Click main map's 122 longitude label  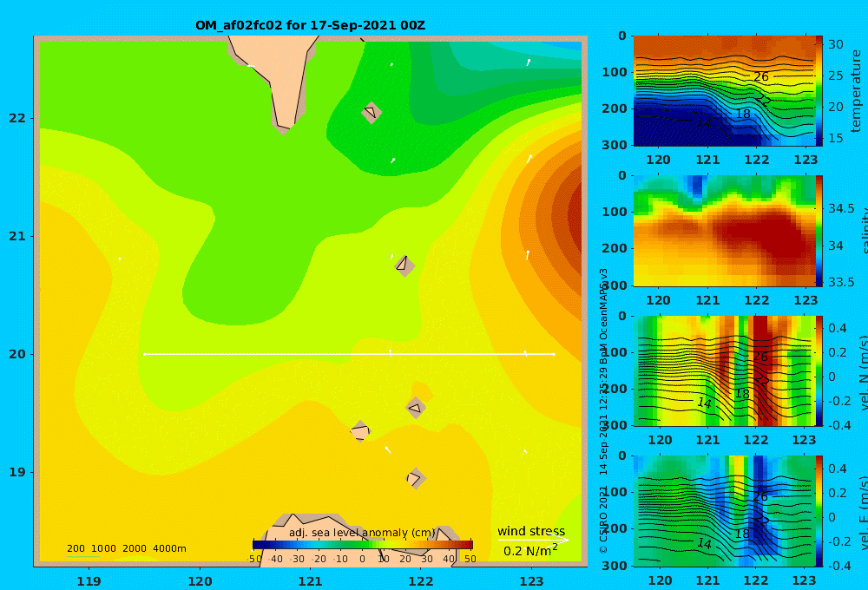click(x=421, y=581)
